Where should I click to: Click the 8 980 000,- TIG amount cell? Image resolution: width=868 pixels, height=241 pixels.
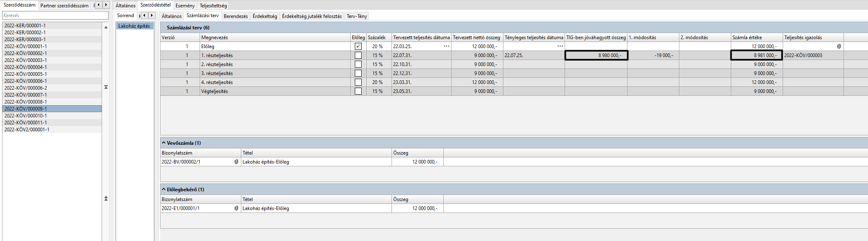coord(596,55)
